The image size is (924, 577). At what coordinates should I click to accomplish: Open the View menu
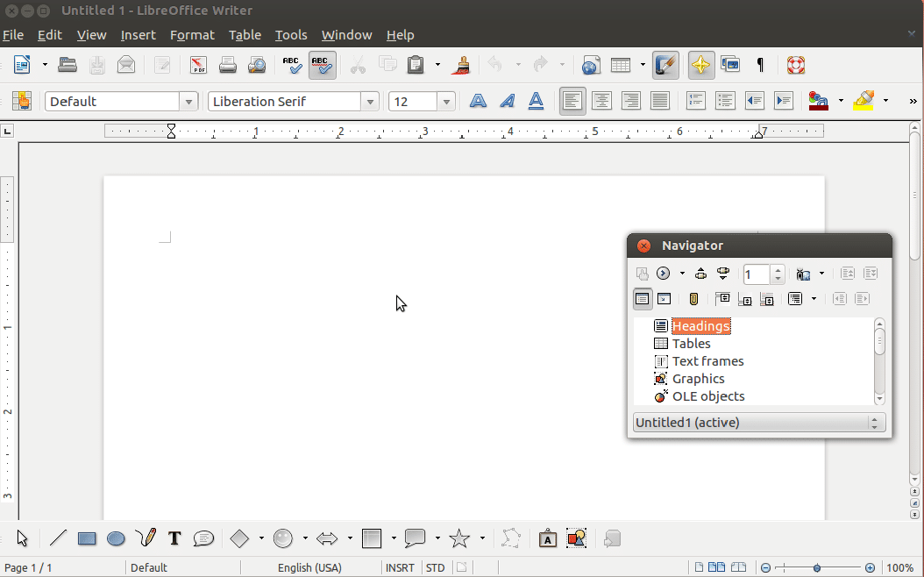91,35
